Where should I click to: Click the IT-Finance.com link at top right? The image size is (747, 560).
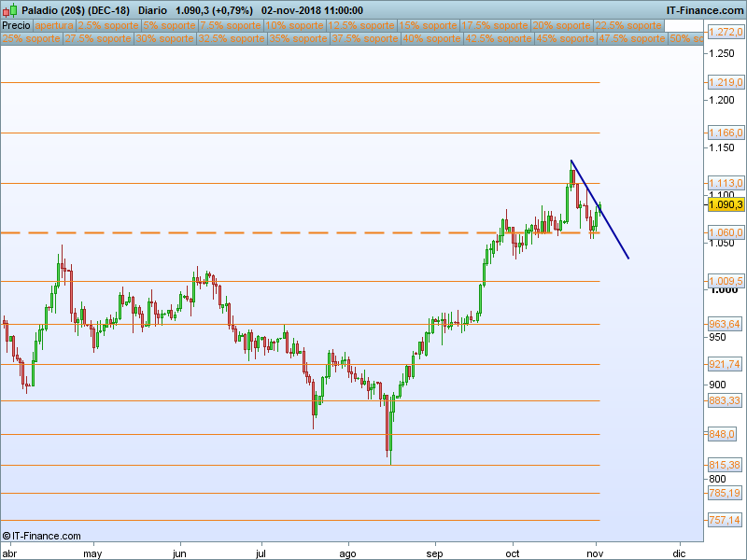704,9
